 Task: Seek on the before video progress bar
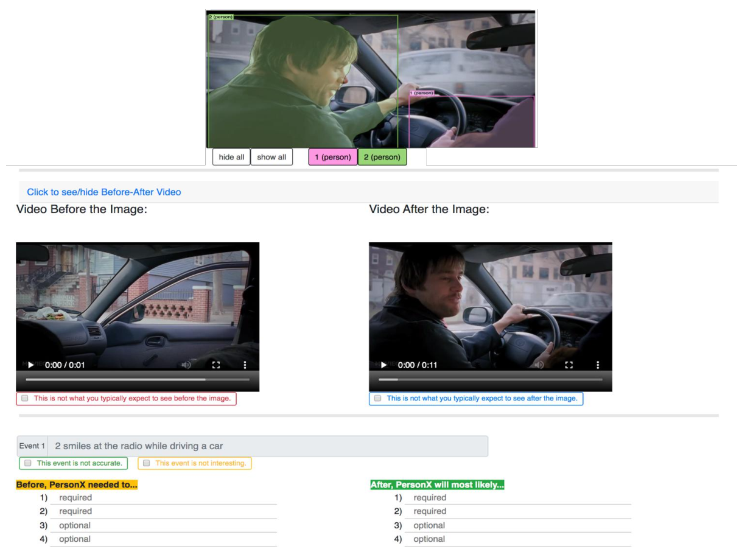(138, 379)
